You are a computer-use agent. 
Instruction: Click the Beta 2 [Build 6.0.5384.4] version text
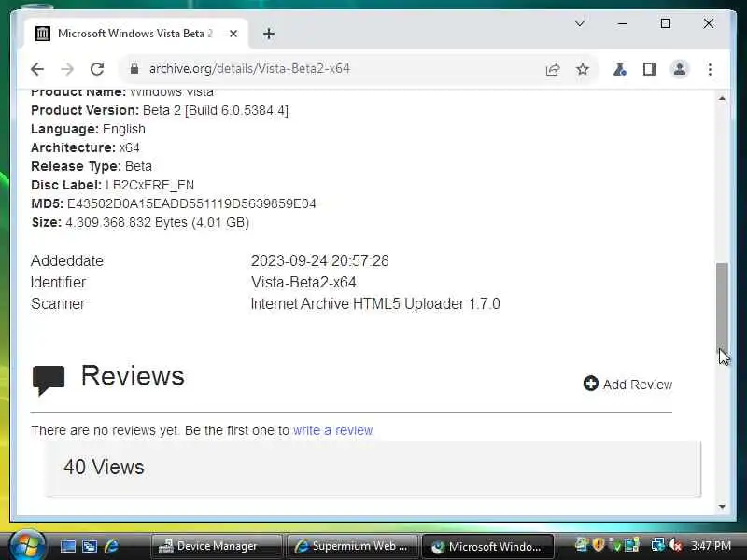tap(216, 110)
